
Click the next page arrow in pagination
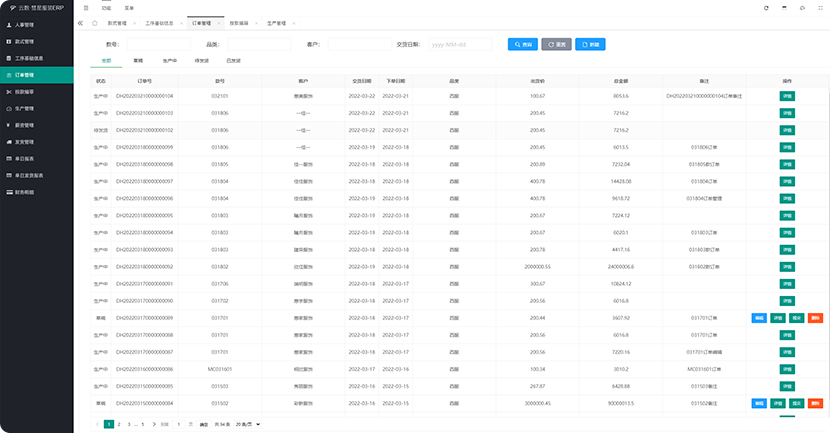click(x=154, y=424)
